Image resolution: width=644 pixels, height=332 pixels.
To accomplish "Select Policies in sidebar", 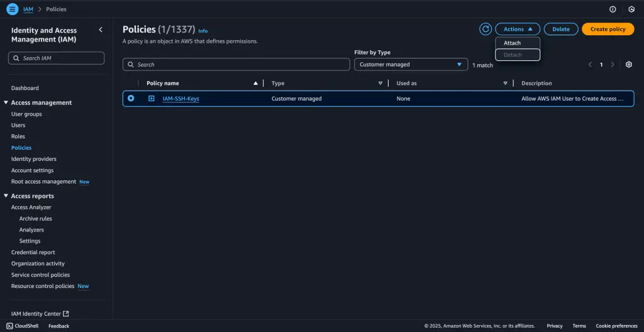I will point(21,148).
